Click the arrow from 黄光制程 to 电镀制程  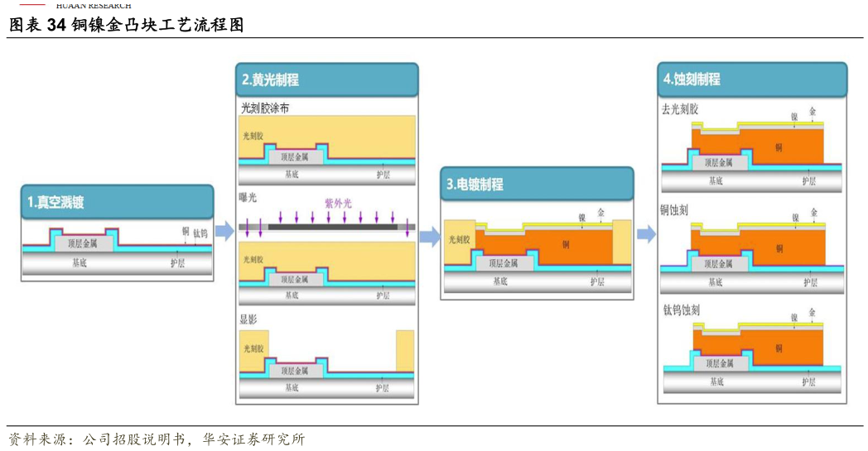[x=430, y=237]
